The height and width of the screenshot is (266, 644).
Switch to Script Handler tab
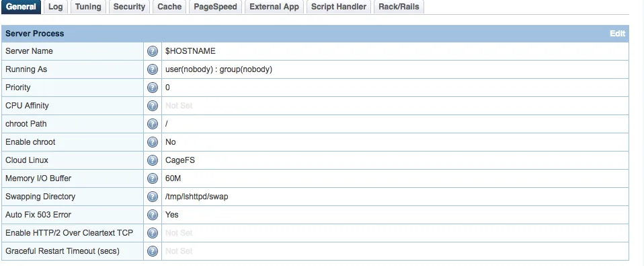pos(339,7)
